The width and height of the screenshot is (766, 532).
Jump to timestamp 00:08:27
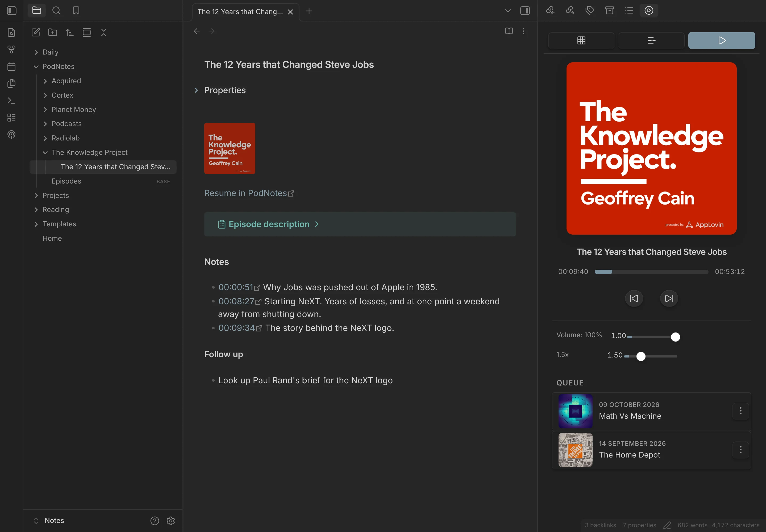(240, 301)
